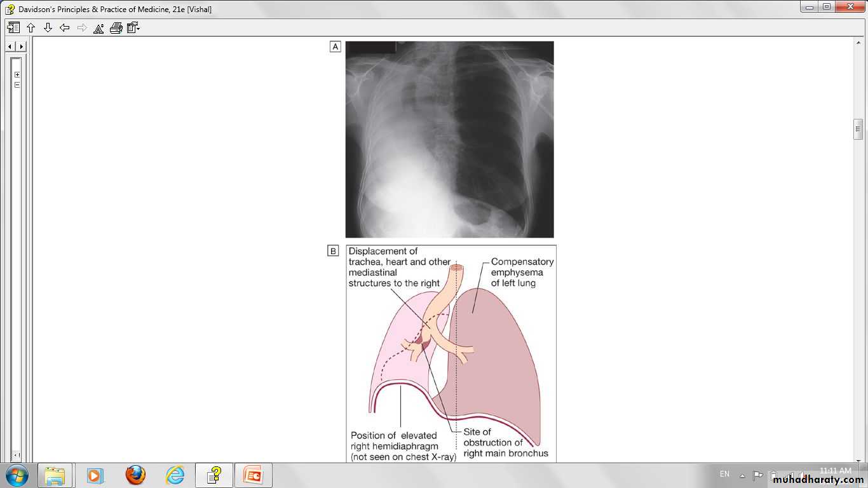Image resolution: width=868 pixels, height=488 pixels.
Task: Click the lung diagram figure B
Action: [x=451, y=353]
